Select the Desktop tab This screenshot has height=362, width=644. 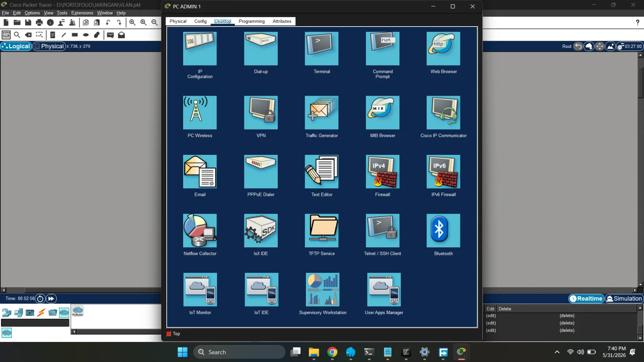pyautogui.click(x=223, y=21)
